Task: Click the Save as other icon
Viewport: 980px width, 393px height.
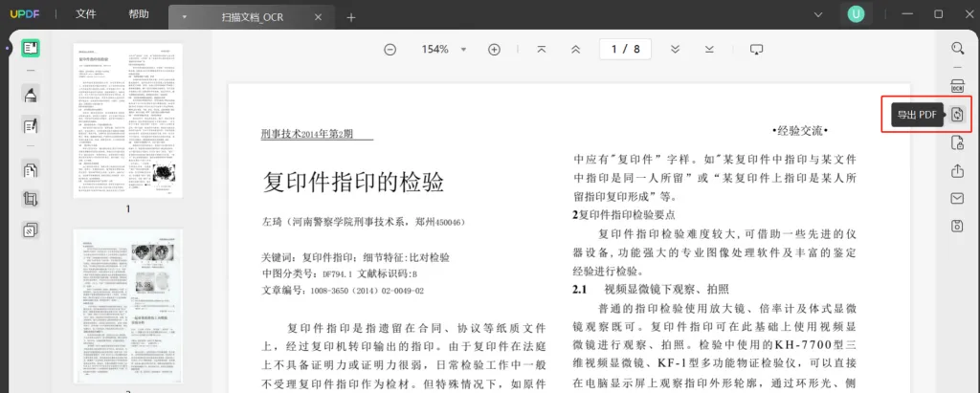Action: [x=957, y=227]
